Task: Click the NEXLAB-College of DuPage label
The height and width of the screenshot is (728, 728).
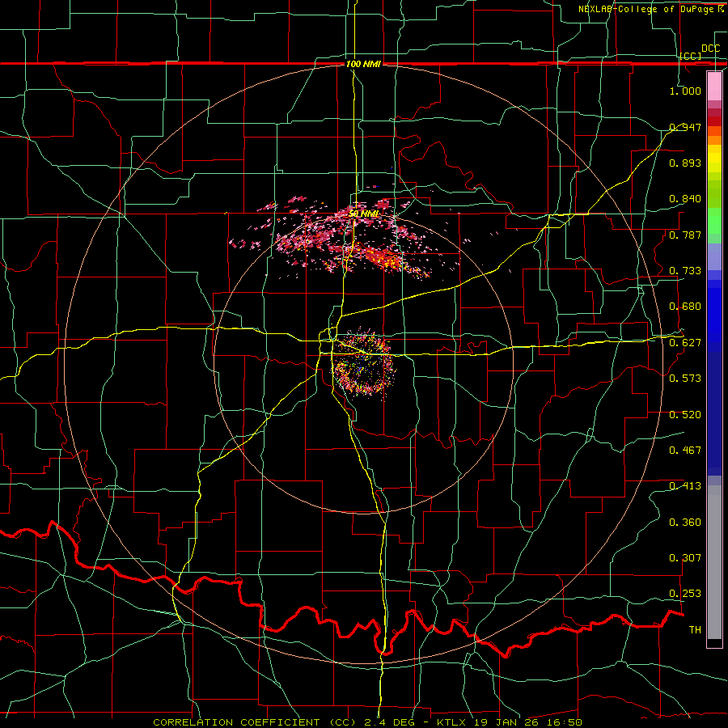Action: coord(645,9)
